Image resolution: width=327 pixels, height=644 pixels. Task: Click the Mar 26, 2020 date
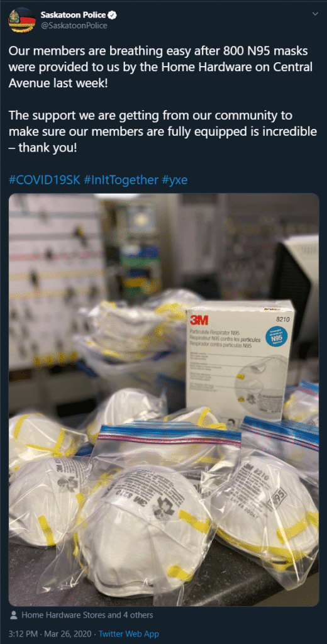[67, 634]
